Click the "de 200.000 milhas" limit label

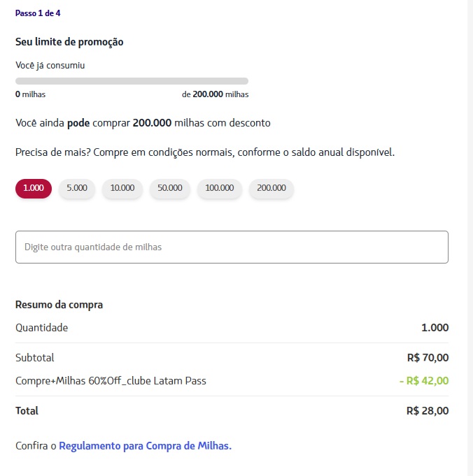pyautogui.click(x=215, y=94)
